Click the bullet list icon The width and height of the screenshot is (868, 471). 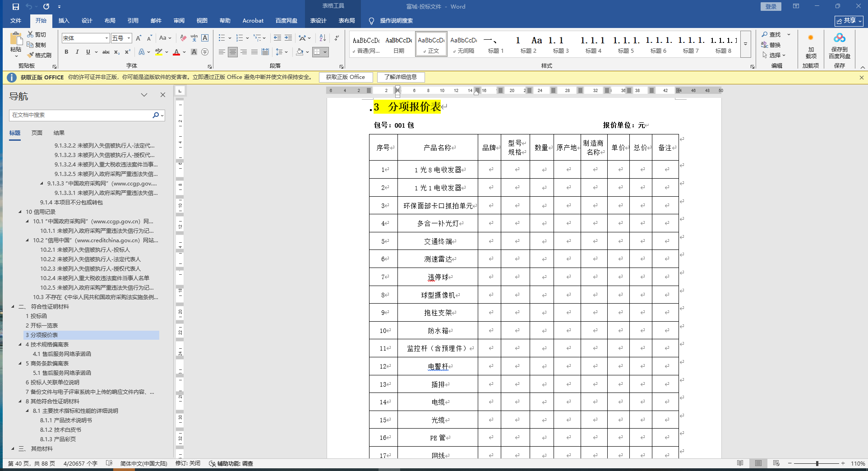tap(222, 38)
